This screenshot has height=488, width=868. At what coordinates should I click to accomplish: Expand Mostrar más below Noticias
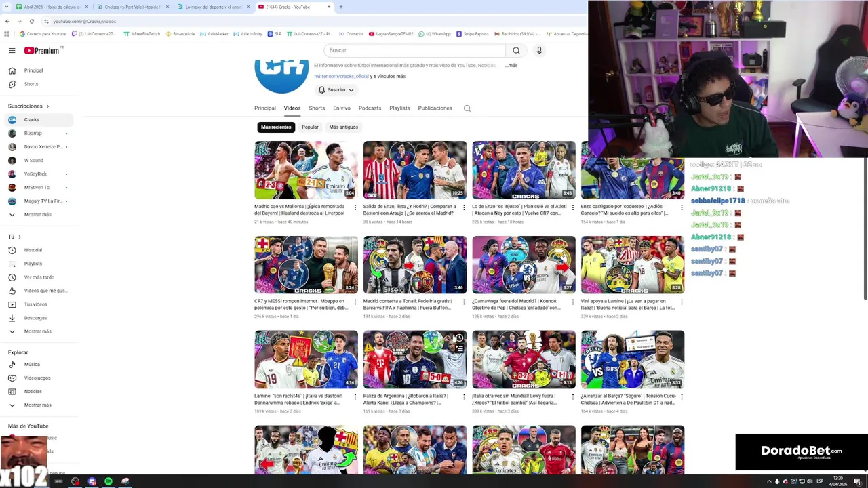pyautogui.click(x=37, y=405)
